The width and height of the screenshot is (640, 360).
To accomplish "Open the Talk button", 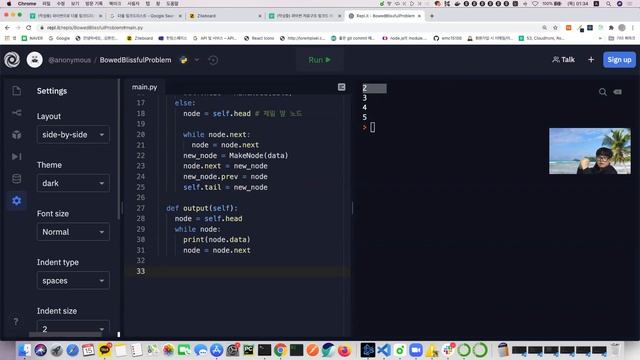I will pyautogui.click(x=564, y=60).
